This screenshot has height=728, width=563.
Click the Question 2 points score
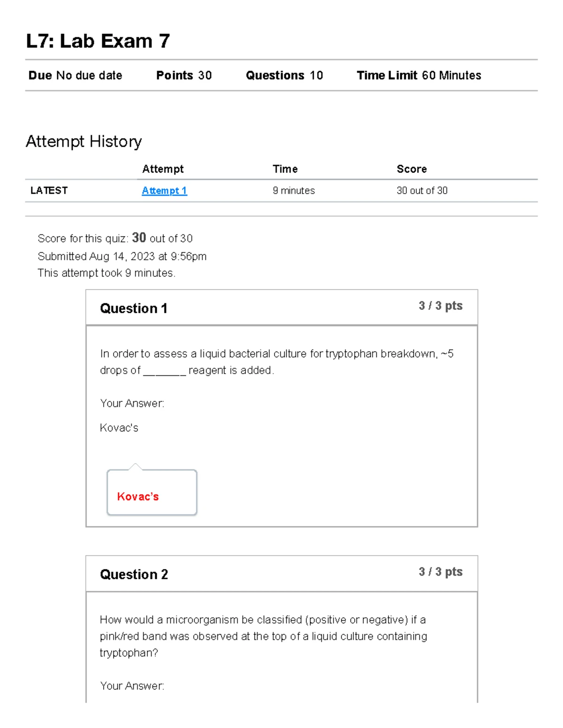(440, 572)
